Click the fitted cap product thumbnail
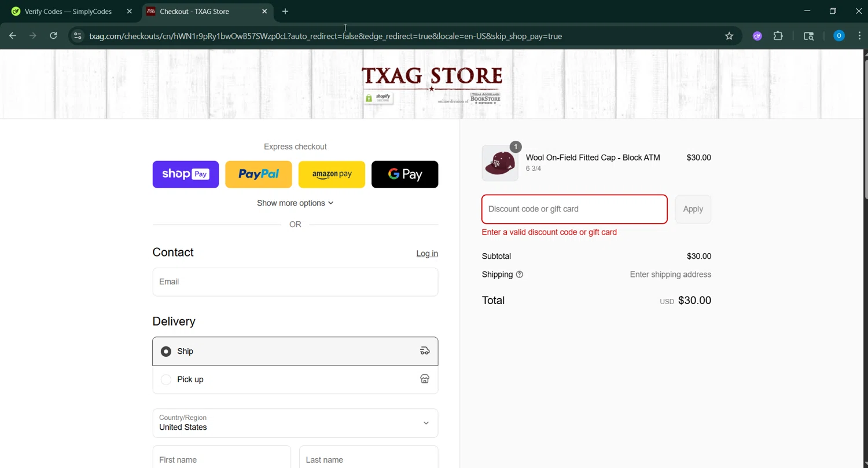The width and height of the screenshot is (868, 468). point(500,163)
